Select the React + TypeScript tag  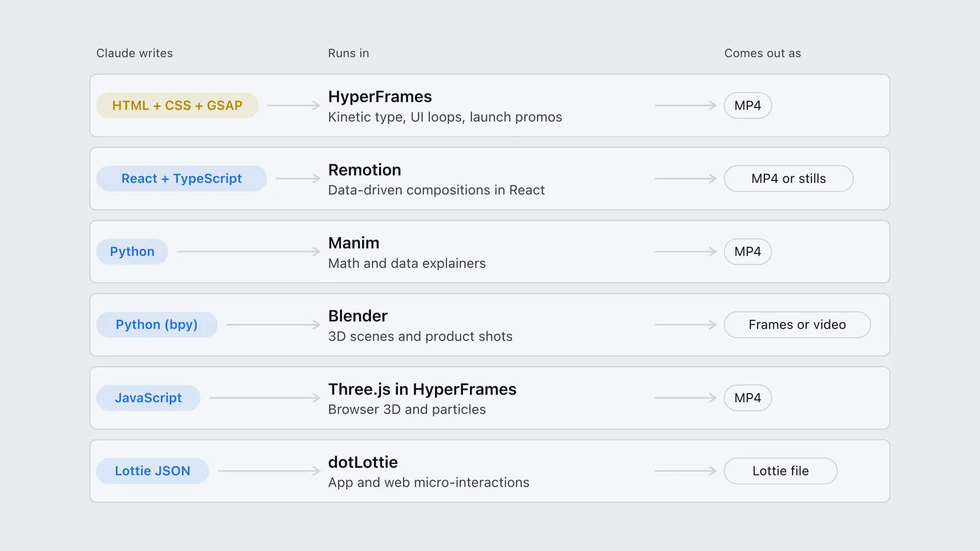pyautogui.click(x=181, y=179)
